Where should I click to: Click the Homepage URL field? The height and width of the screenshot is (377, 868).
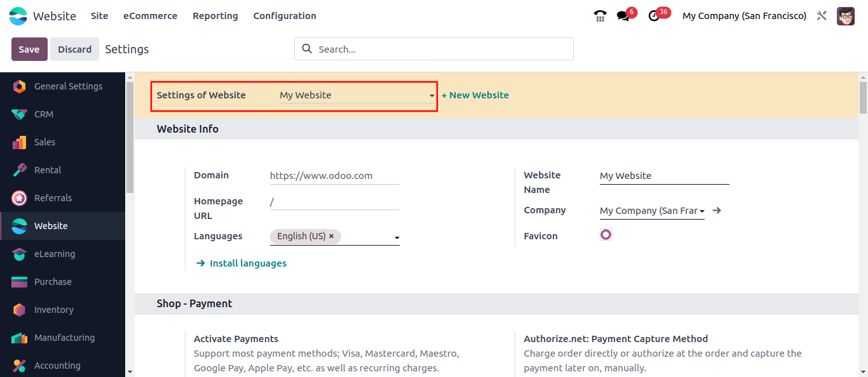click(x=335, y=202)
